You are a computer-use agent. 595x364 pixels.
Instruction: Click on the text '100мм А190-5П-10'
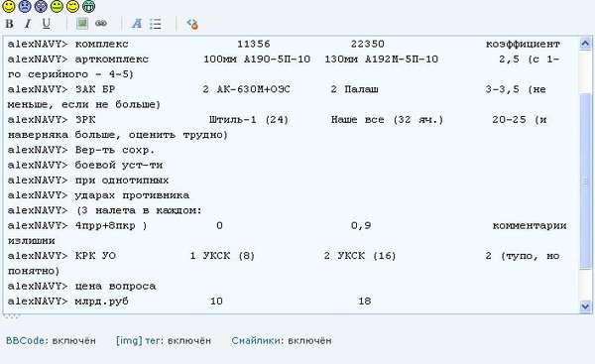pyautogui.click(x=257, y=60)
